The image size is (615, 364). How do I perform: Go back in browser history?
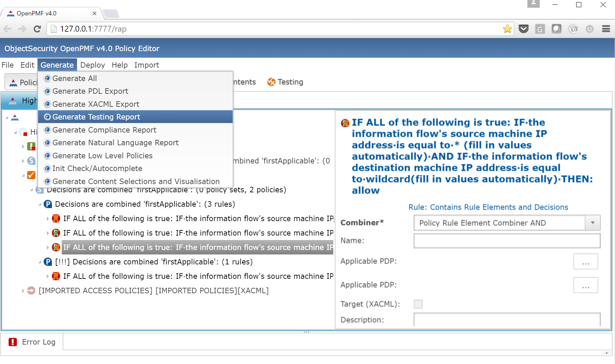point(8,29)
